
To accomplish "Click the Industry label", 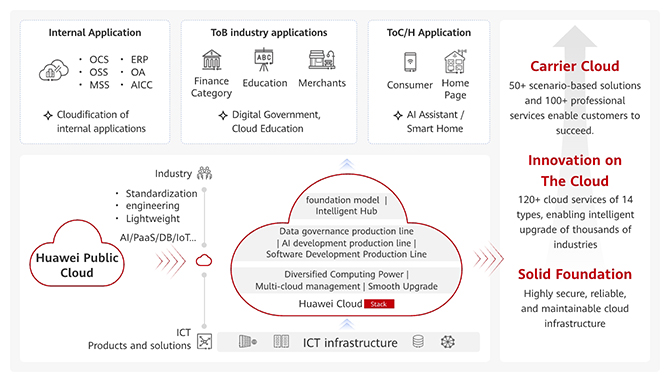I will [173, 173].
